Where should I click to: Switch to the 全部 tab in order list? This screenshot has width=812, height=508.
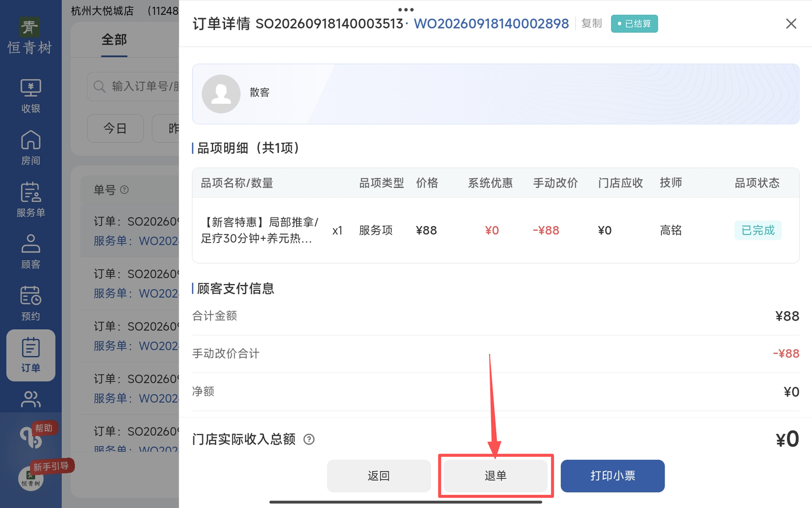[114, 40]
